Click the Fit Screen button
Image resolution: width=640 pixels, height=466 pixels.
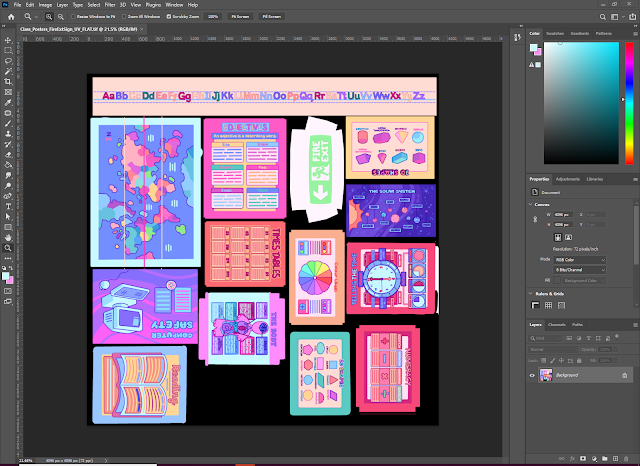240,17
